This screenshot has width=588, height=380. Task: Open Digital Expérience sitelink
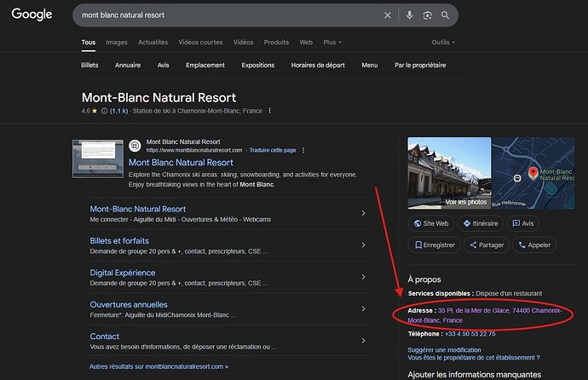pos(122,273)
